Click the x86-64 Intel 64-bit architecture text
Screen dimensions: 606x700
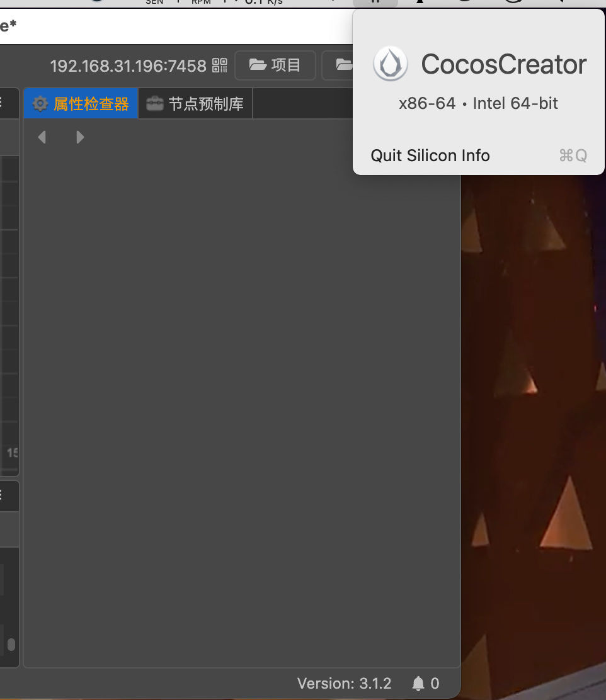[x=478, y=103]
